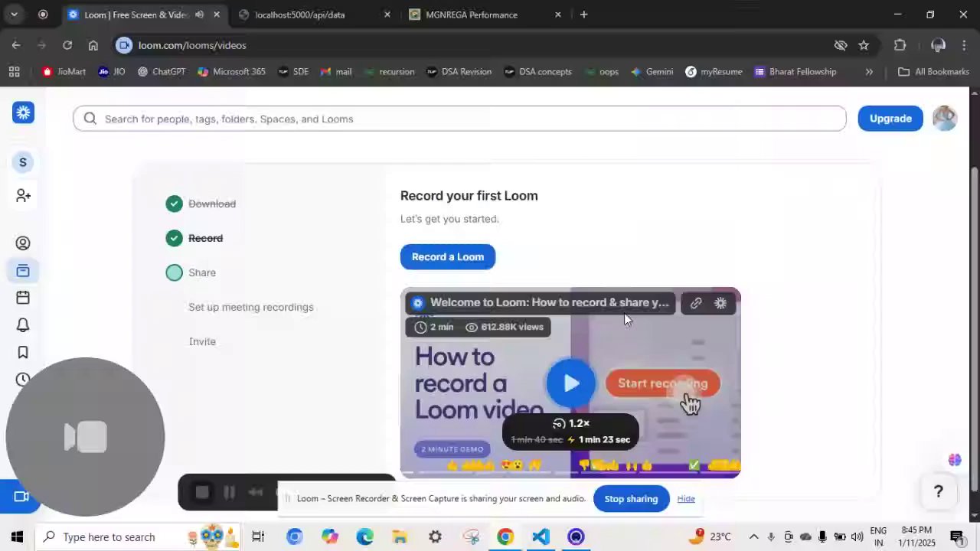Click Stop sharing button

[631, 499]
